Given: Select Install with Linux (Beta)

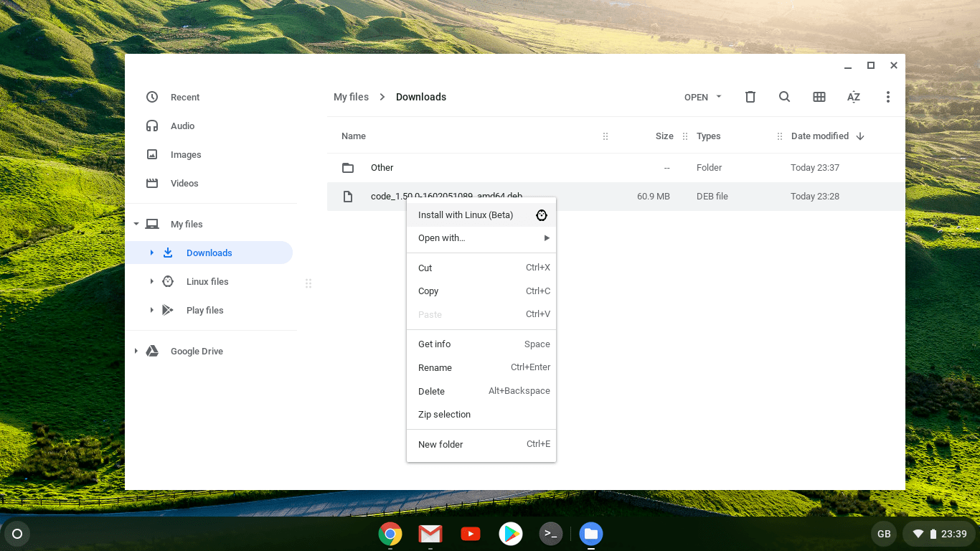Looking at the screenshot, I should [466, 215].
